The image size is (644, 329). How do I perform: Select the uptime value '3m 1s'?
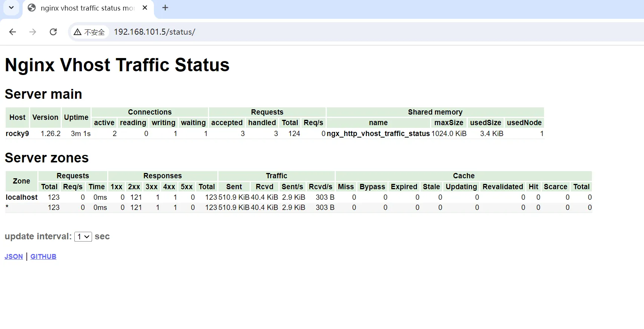pyautogui.click(x=81, y=134)
